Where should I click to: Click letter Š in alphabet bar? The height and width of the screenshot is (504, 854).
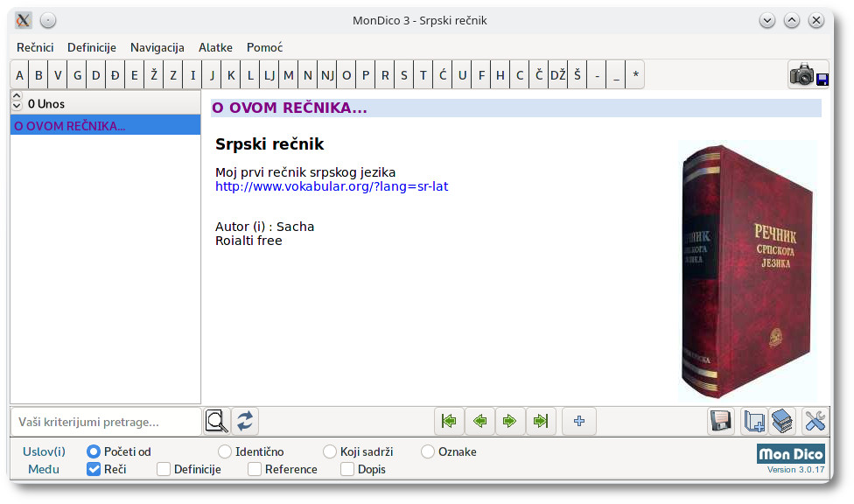tap(577, 74)
